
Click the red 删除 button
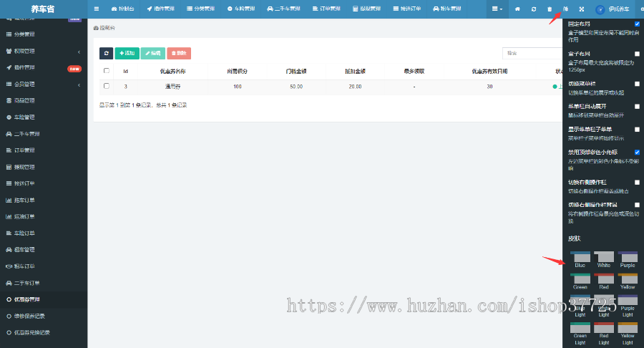[x=179, y=53]
